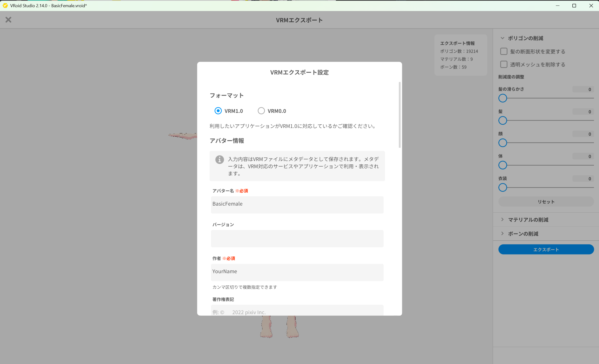The height and width of the screenshot is (364, 599).
Task: Click the 髪の滑らかさ value field
Action: [x=583, y=89]
